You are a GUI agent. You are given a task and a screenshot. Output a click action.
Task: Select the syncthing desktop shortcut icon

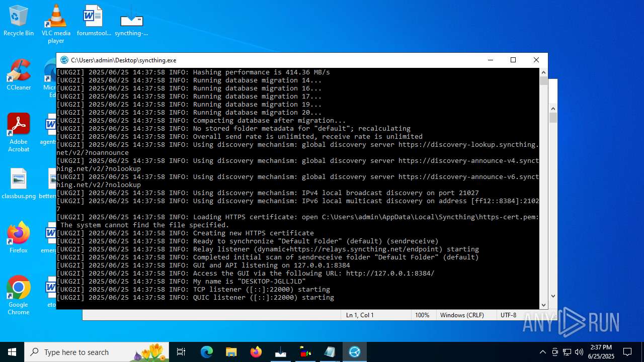(131, 21)
